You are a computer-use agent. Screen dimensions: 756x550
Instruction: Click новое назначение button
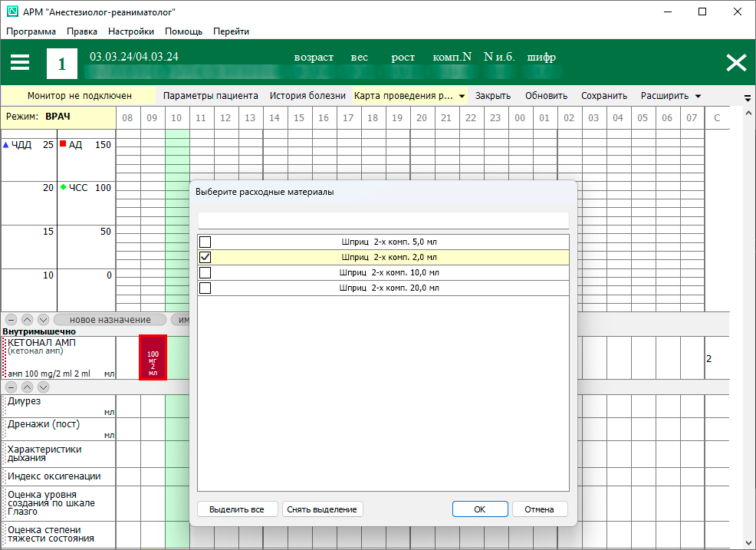tap(110, 319)
